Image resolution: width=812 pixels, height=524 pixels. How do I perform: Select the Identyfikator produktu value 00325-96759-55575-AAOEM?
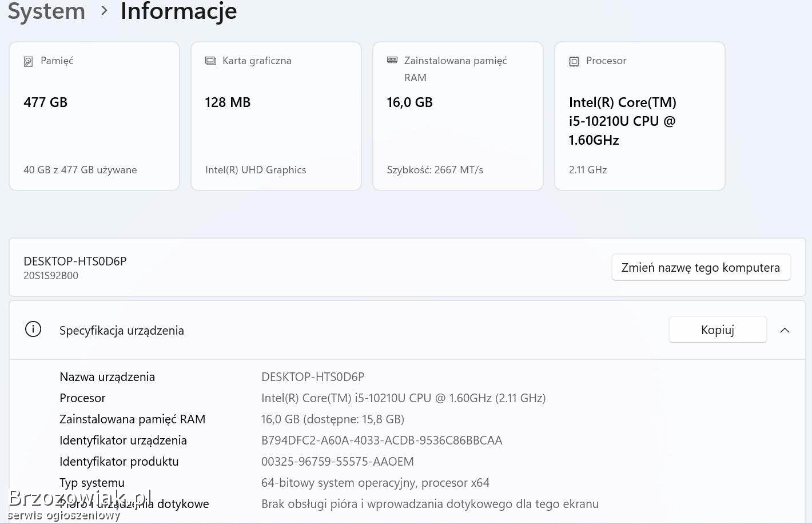(x=337, y=462)
